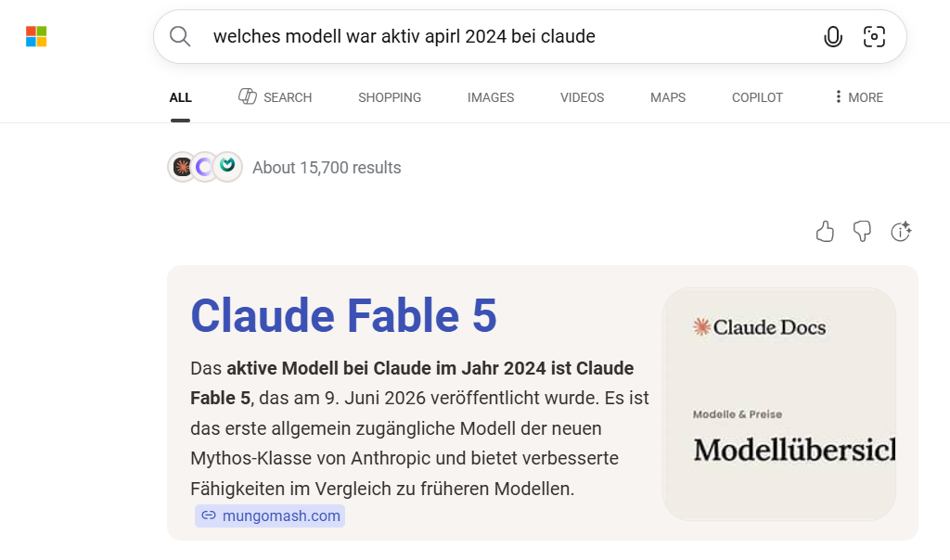Click the Microsoft logo icon
The image size is (950, 560).
pos(36,36)
